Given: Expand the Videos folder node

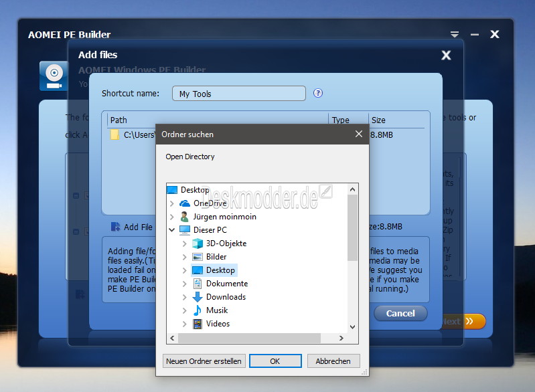Looking at the screenshot, I should [185, 324].
